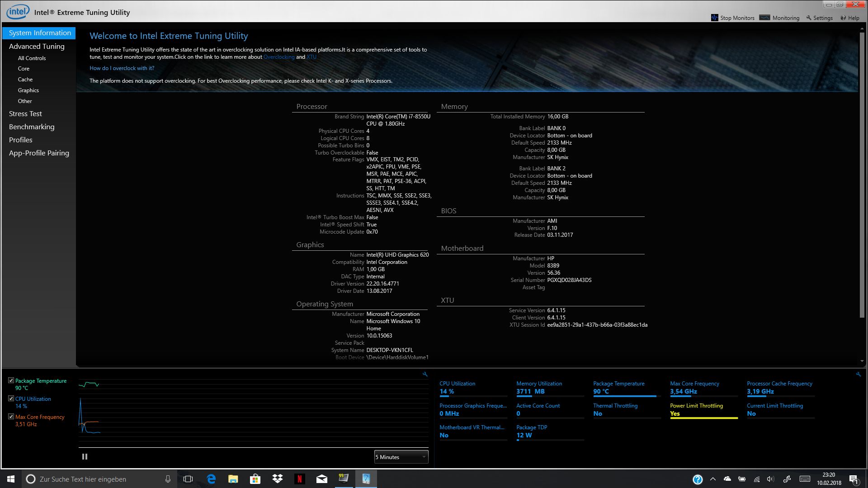Click wrench icon above monitoring graph
This screenshot has width=868, height=488.
(425, 374)
